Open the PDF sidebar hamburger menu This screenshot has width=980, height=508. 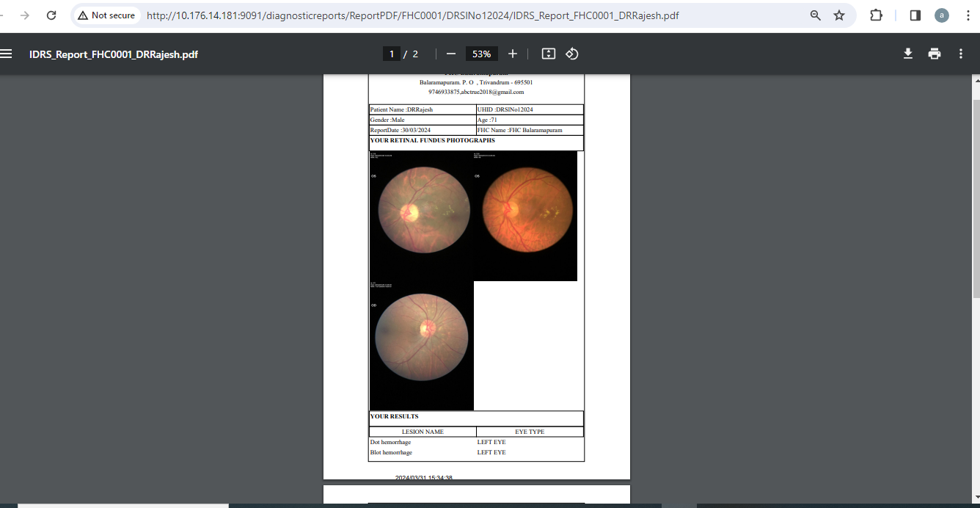point(7,54)
